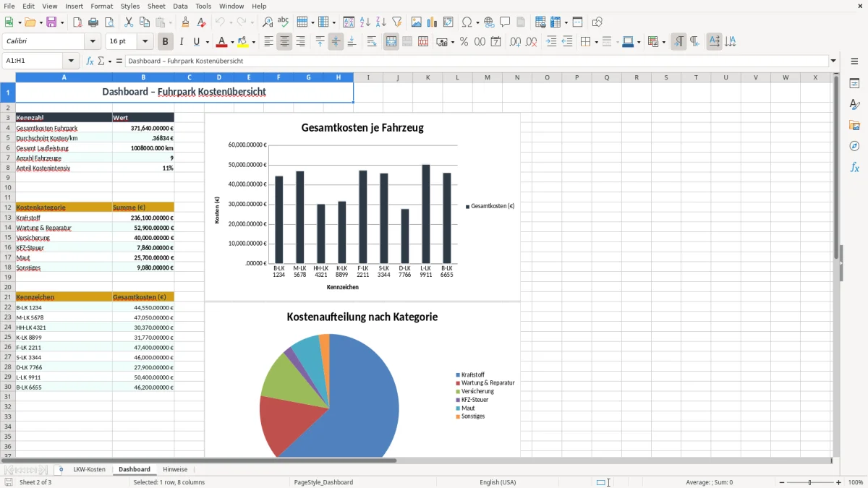Click the Format as Date icon
This screenshot has height=488, width=868.
point(495,42)
